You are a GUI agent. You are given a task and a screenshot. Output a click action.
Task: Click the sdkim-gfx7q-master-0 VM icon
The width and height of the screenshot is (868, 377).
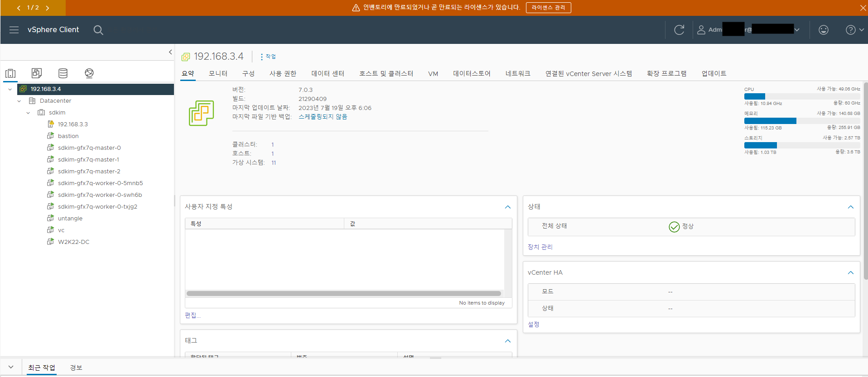click(51, 148)
